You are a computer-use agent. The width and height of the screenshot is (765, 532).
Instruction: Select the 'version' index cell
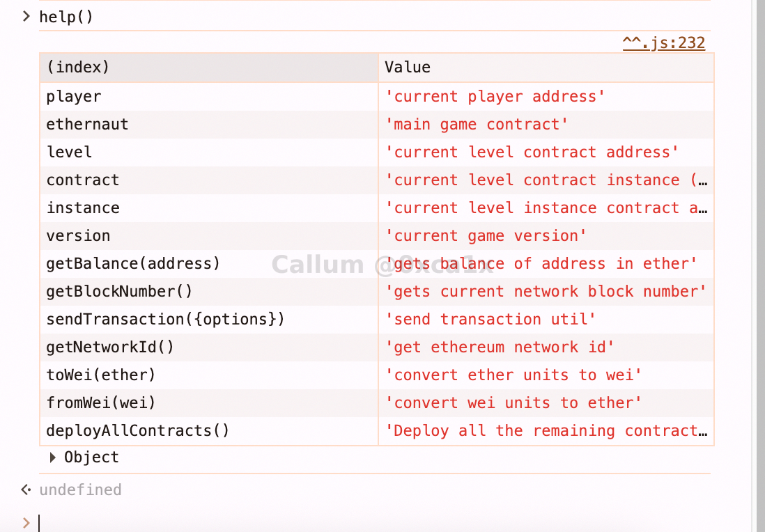coord(209,235)
